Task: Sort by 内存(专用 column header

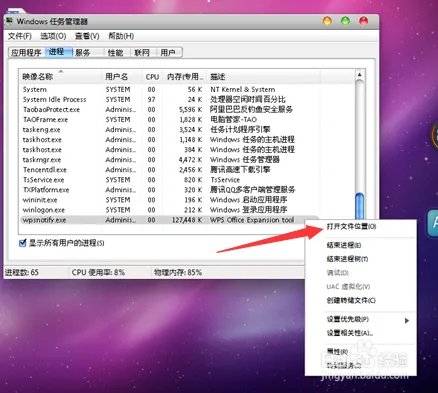Action: [x=185, y=77]
